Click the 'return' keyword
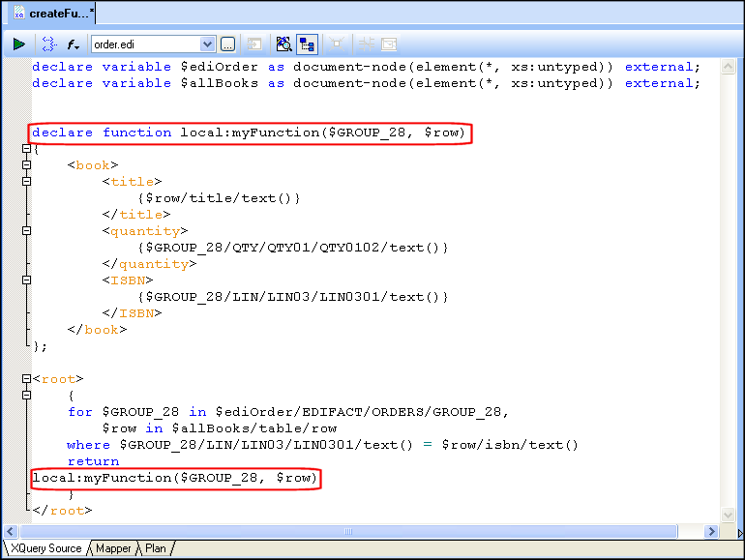The image size is (745, 560). pos(93,461)
